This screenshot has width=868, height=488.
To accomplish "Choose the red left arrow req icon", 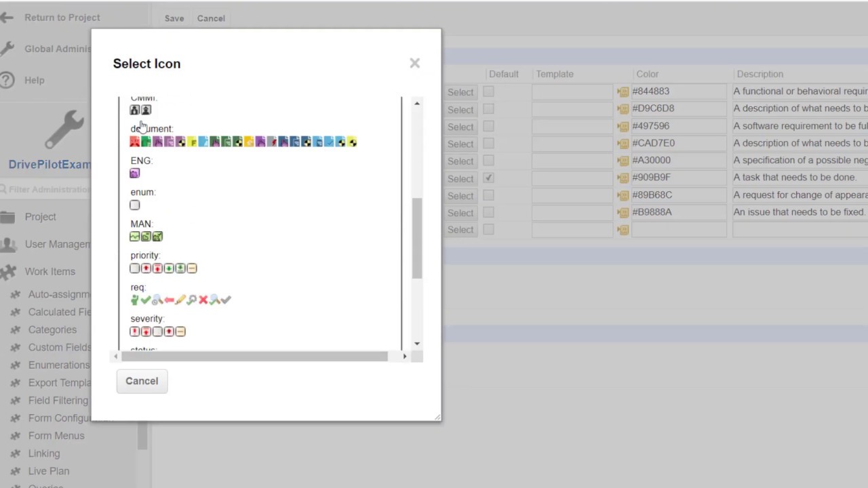I will (x=170, y=300).
